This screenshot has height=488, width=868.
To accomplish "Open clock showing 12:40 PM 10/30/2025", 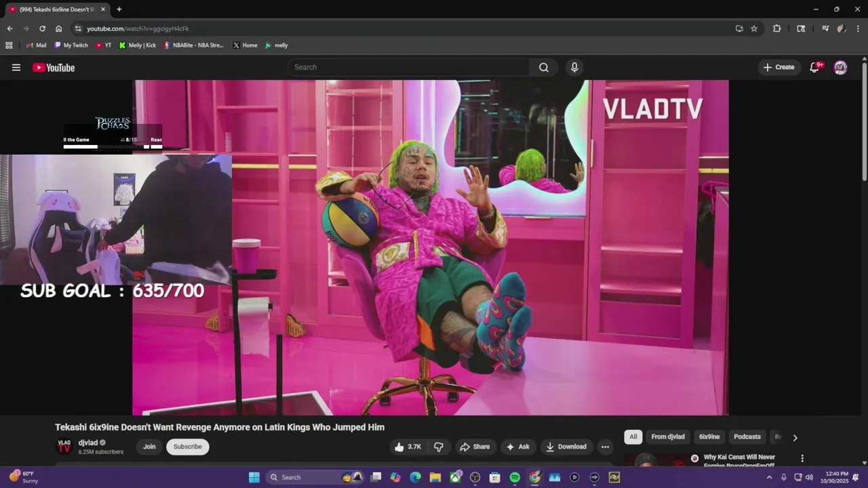I will (834, 477).
